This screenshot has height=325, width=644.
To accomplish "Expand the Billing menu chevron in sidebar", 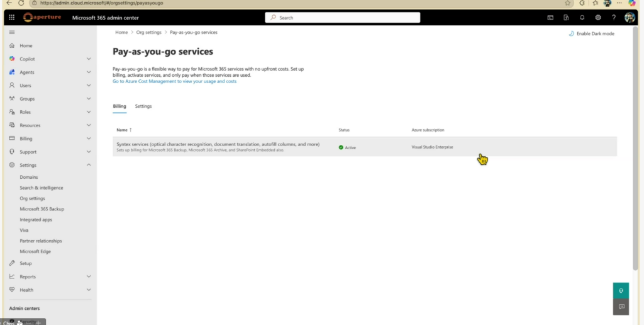I will point(89,139).
